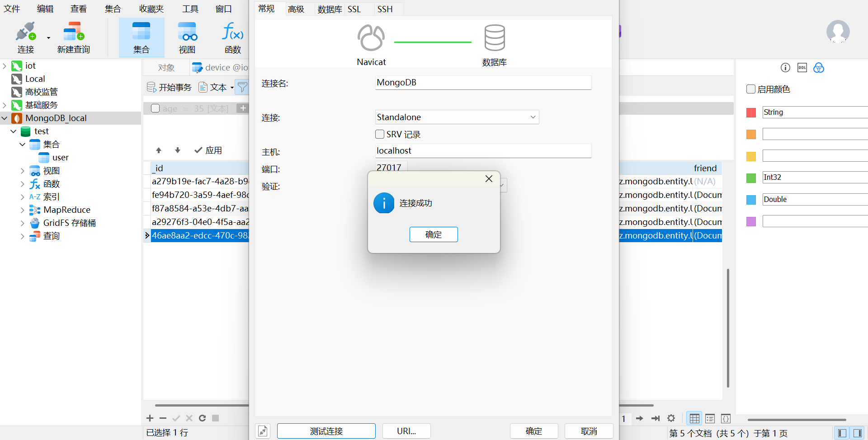Click the connection diagram edit icon
This screenshot has height=440, width=868.
[x=263, y=431]
